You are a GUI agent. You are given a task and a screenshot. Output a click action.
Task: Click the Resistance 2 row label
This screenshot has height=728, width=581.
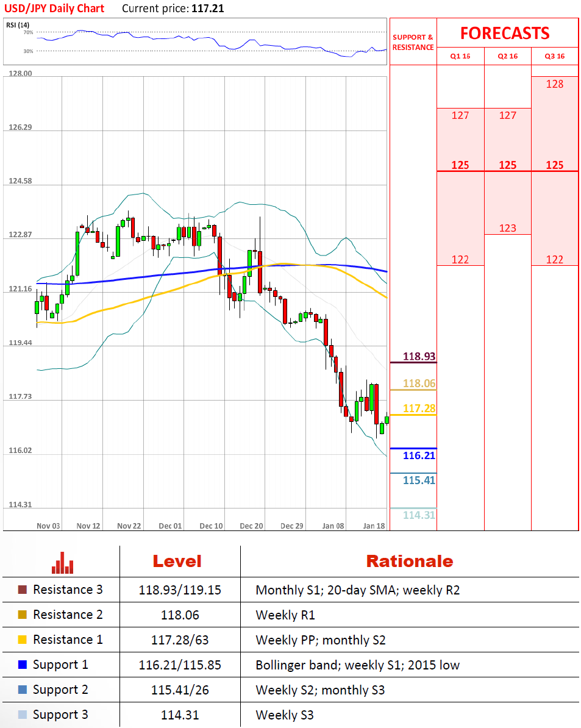click(x=68, y=615)
